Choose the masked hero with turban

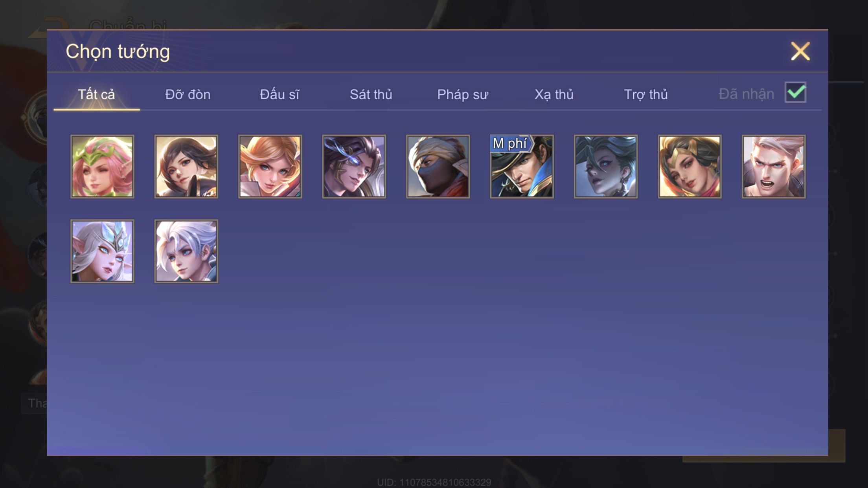pos(438,167)
